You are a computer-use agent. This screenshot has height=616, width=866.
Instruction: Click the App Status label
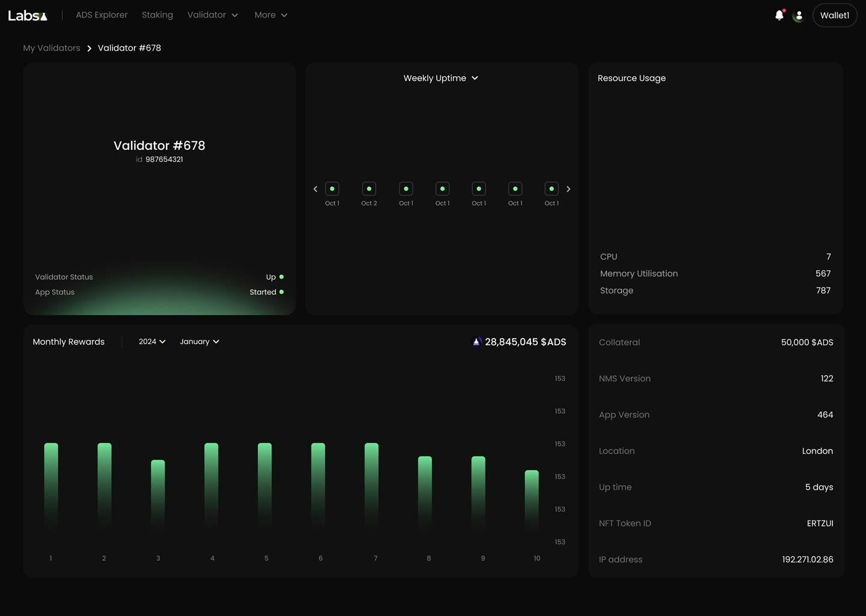55,292
